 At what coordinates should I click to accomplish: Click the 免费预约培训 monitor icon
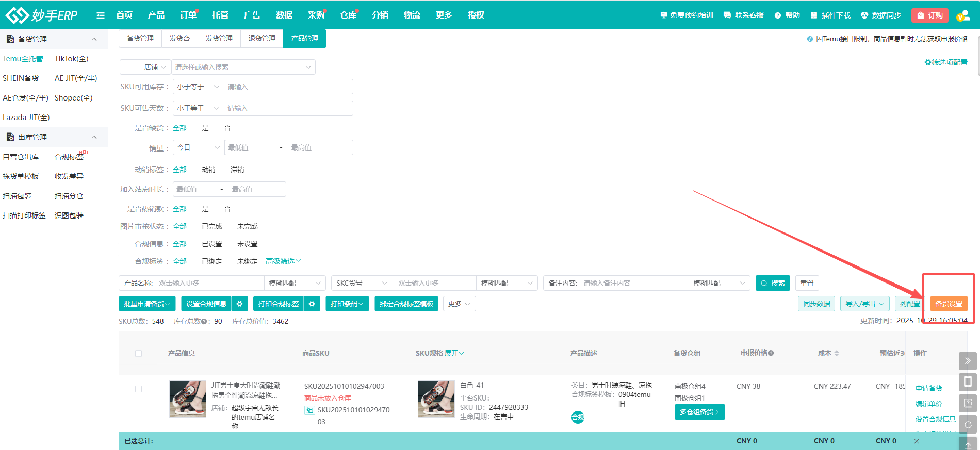664,15
